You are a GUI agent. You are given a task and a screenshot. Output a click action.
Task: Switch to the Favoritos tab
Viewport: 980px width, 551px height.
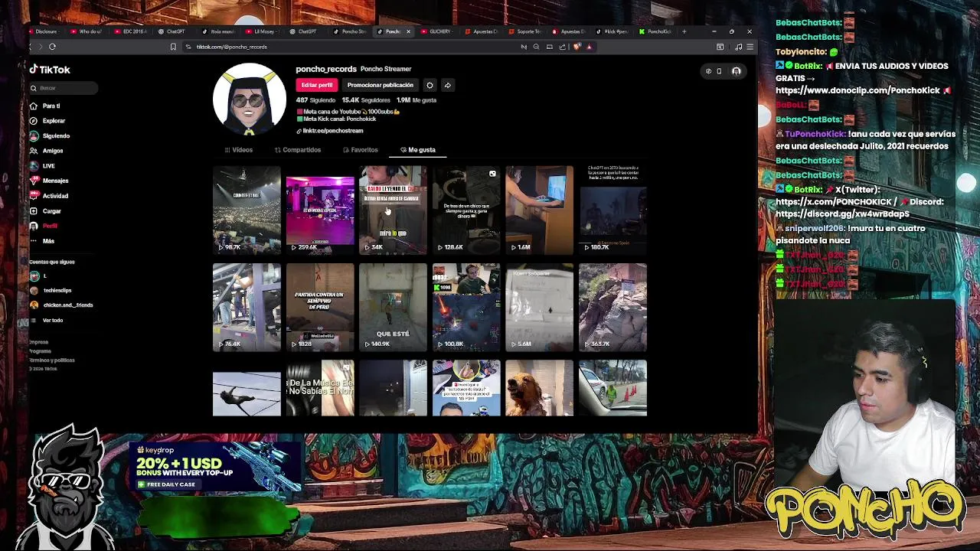click(x=361, y=150)
